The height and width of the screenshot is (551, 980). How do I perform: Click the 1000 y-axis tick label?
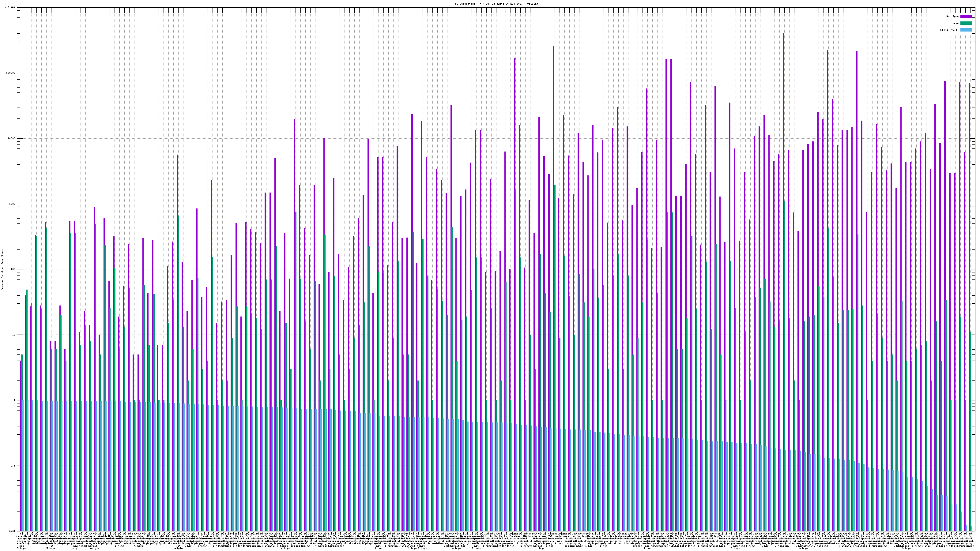point(12,204)
